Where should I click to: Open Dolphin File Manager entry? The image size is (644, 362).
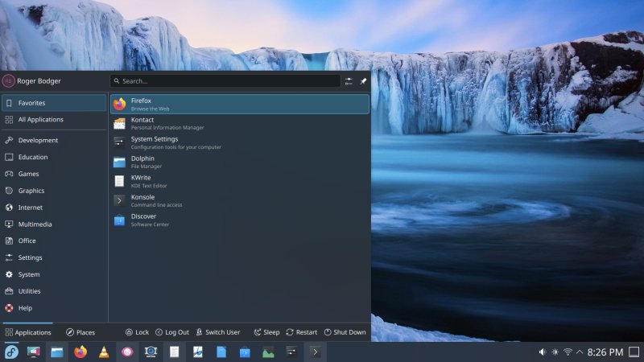239,162
